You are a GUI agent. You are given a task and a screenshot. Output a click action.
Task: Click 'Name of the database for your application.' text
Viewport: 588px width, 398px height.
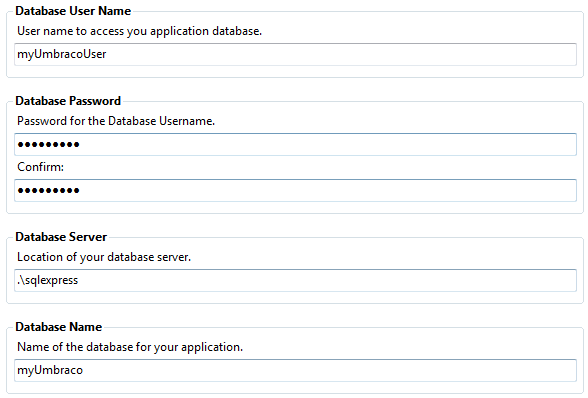[130, 347]
